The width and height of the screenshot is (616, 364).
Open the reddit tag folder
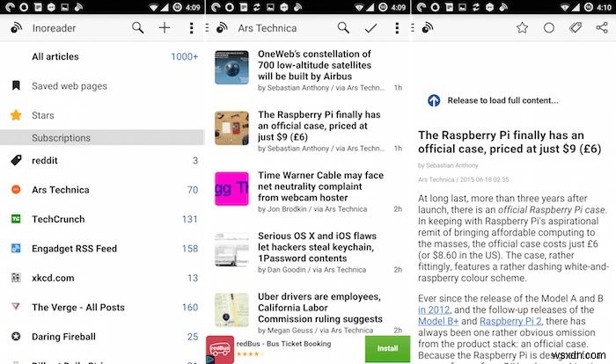[102, 160]
